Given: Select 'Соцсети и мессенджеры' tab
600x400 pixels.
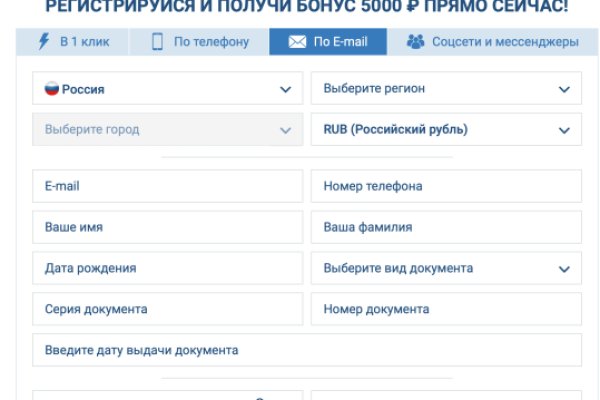Looking at the screenshot, I should pyautogui.click(x=504, y=42).
